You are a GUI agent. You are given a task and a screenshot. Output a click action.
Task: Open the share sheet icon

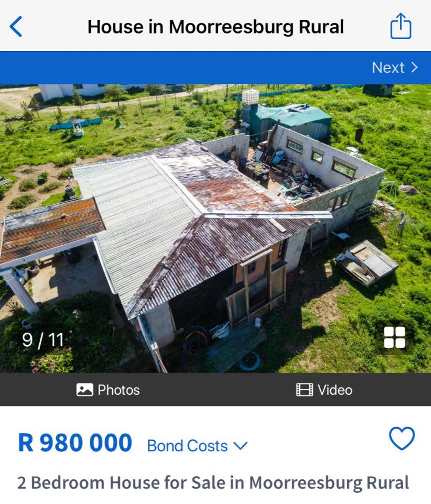pos(401,26)
